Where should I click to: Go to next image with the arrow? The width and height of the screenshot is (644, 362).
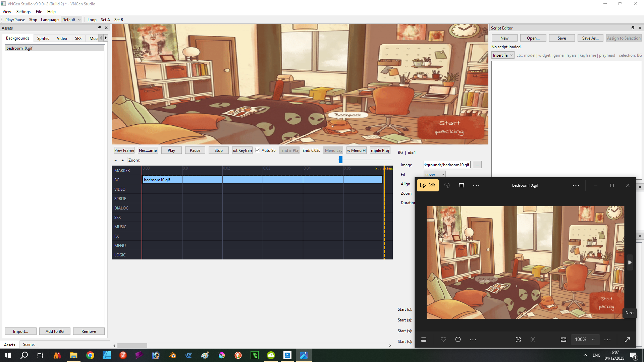pyautogui.click(x=630, y=262)
